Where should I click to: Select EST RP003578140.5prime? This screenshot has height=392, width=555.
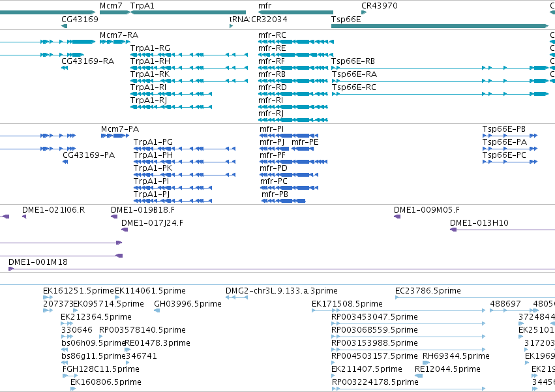point(101,337)
